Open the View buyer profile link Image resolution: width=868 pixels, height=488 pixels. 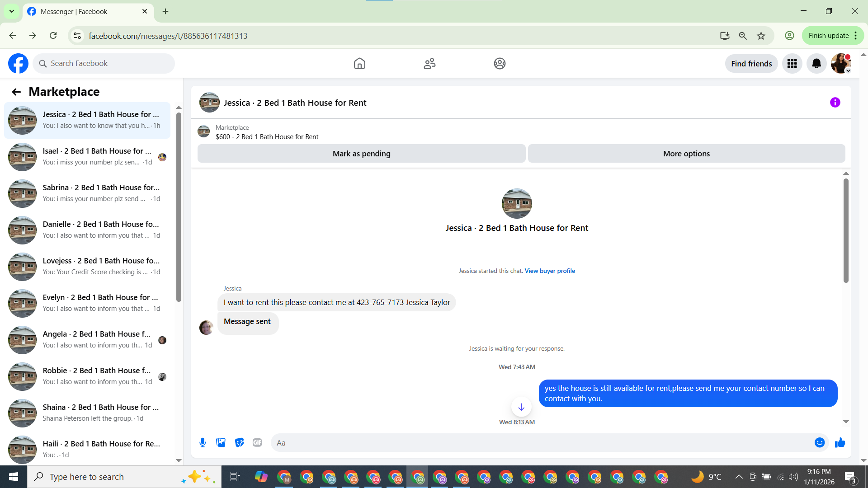(x=550, y=271)
